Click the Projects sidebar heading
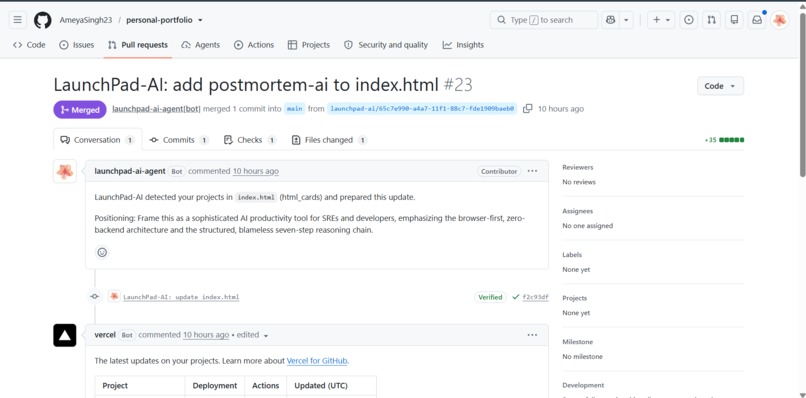 pyautogui.click(x=575, y=298)
